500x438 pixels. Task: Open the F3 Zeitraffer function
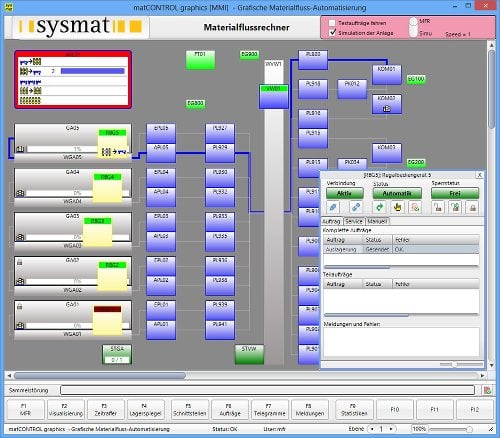pos(106,410)
